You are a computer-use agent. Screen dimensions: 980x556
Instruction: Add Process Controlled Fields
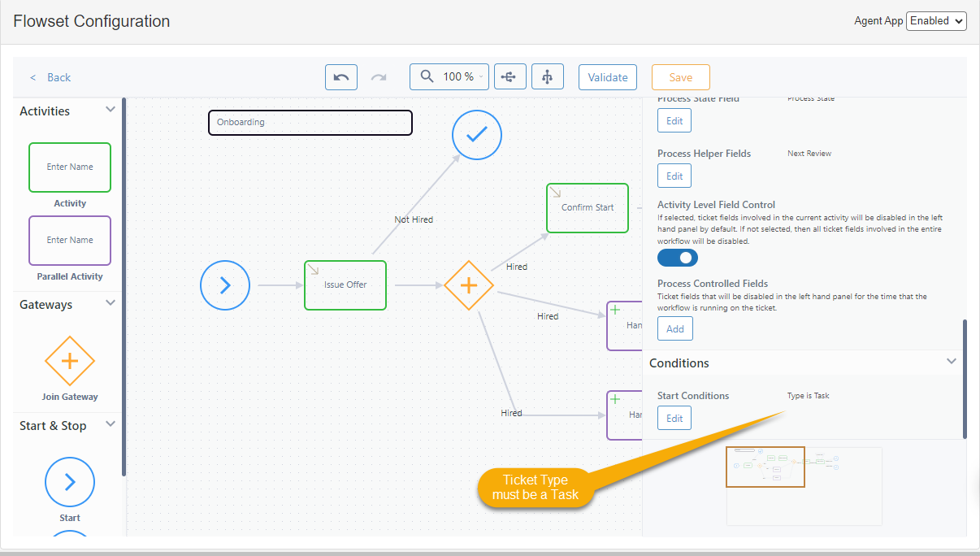[675, 329]
